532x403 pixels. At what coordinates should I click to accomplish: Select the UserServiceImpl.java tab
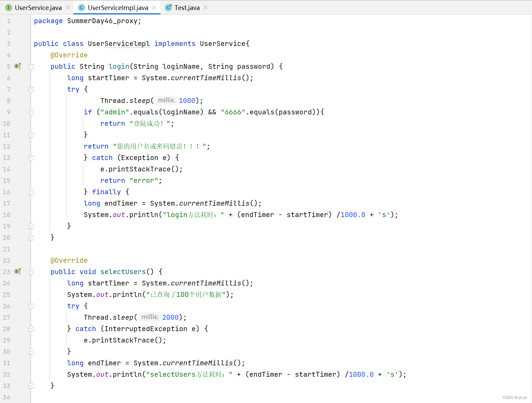coord(118,8)
